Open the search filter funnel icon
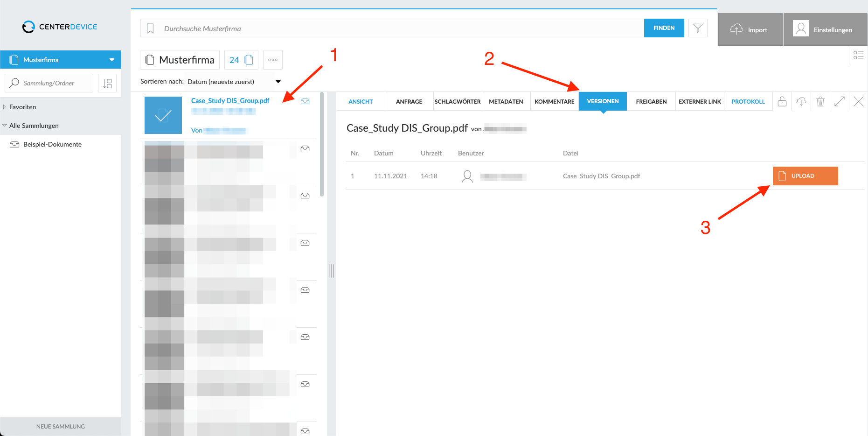Screen dimensions: 868x436 pos(698,28)
